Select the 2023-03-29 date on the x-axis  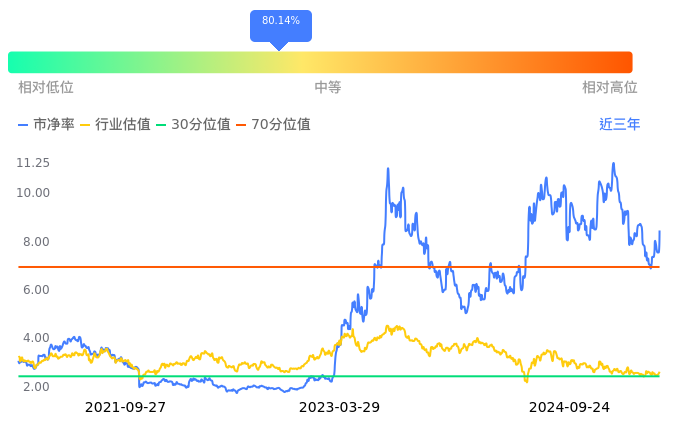340,408
